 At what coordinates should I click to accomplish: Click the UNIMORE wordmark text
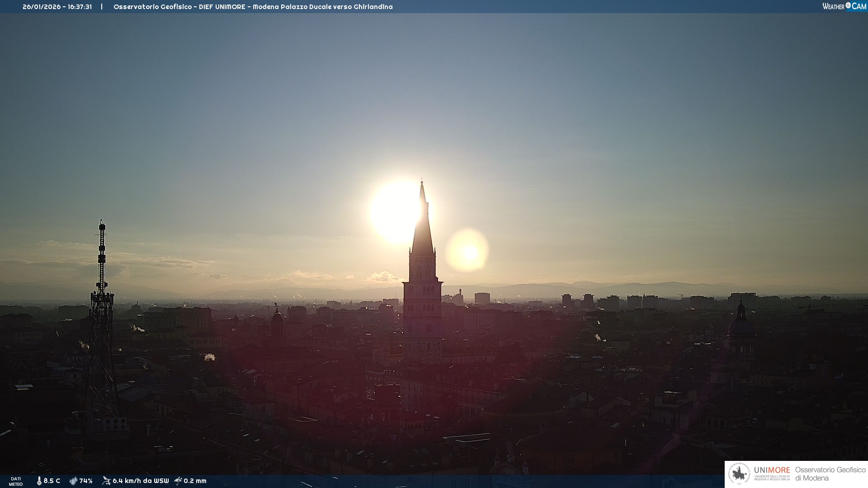coord(772,470)
